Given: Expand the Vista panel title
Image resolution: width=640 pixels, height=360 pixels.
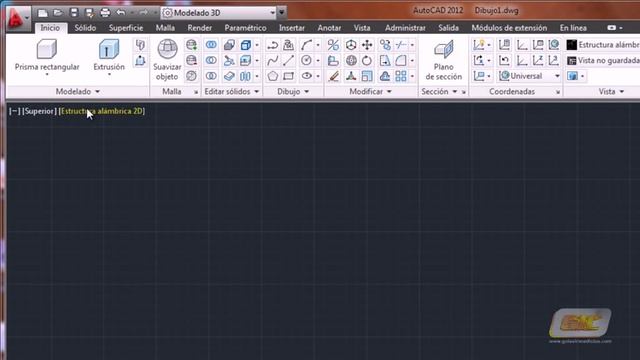Looking at the screenshot, I should [x=611, y=91].
